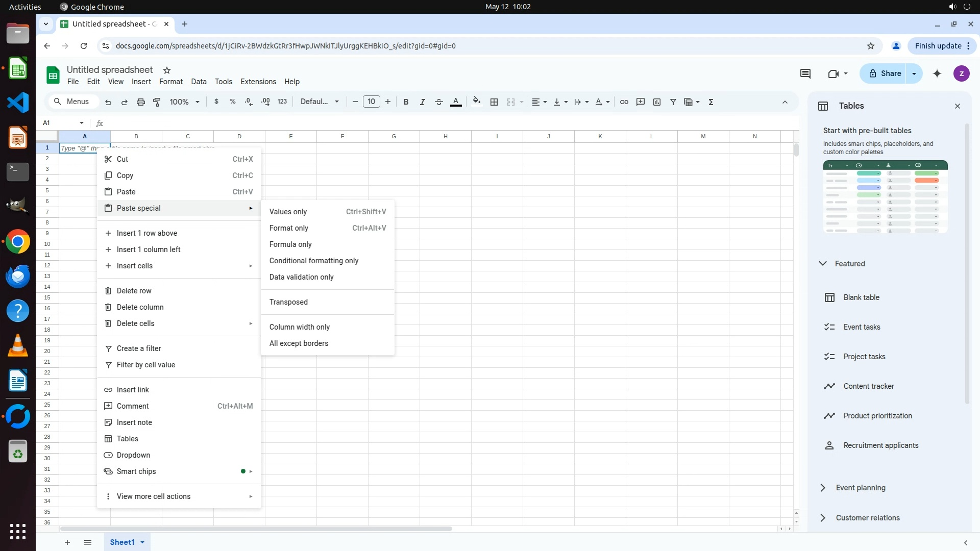
Task: Click the borders toolbar icon
Action: click(494, 102)
